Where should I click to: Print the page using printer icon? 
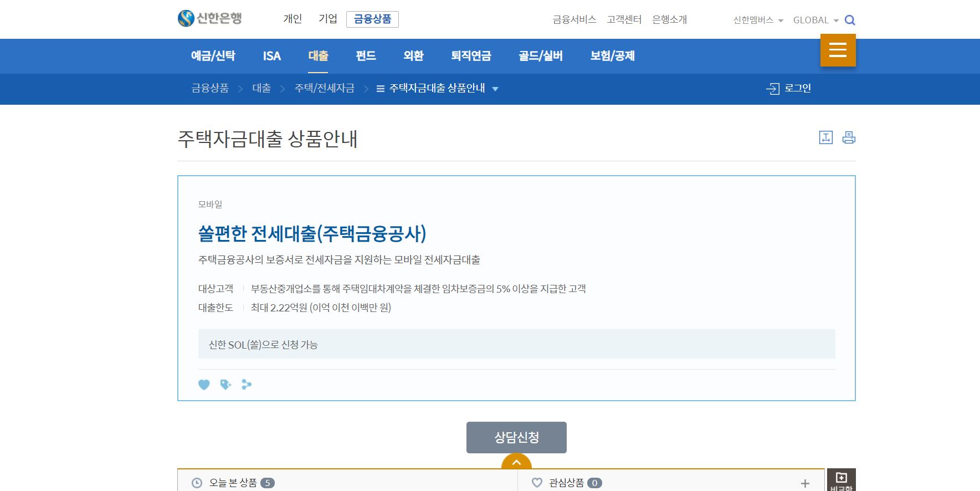click(x=849, y=137)
